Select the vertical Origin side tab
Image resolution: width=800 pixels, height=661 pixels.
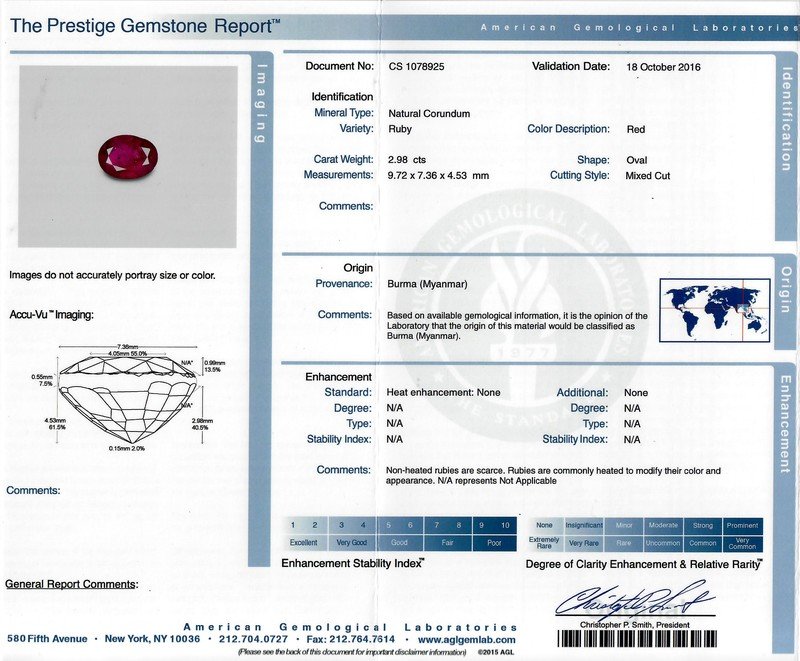(x=785, y=290)
